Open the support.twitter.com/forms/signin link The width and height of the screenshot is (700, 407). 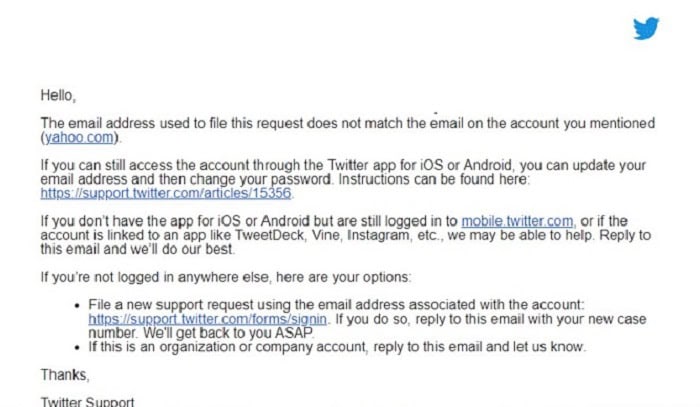click(x=208, y=319)
